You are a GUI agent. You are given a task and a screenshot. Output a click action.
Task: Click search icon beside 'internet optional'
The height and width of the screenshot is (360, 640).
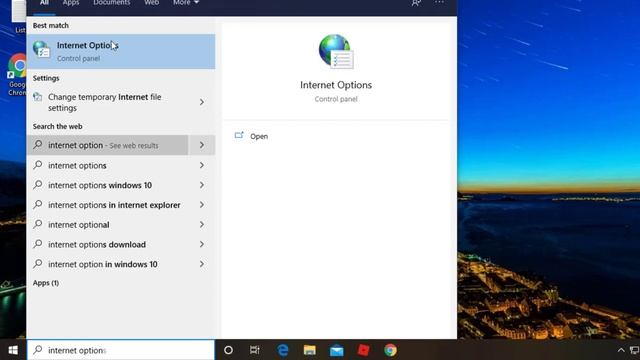[x=38, y=224]
